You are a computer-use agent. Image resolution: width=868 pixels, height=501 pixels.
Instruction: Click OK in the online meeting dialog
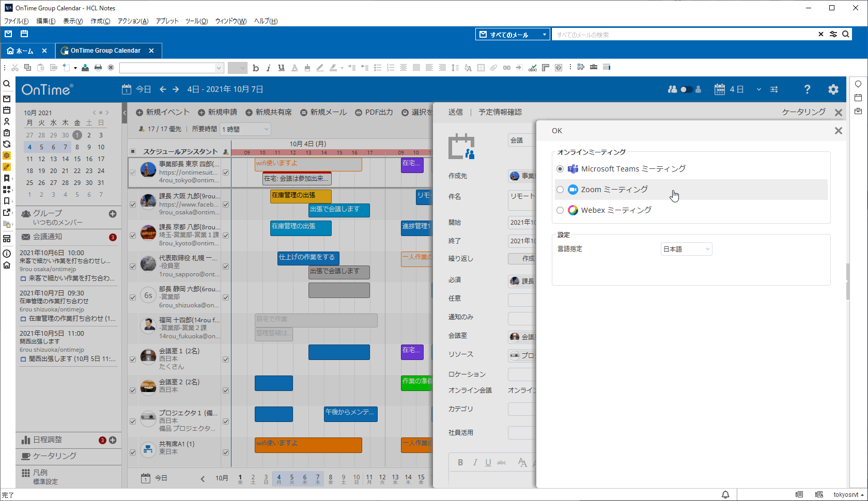point(556,131)
